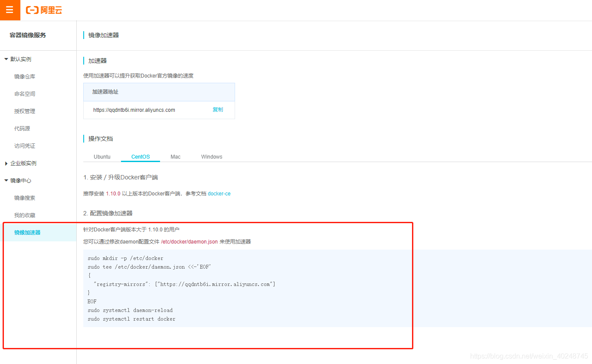Open 命名空间 in sidebar
Screen dimensions: 592x364
click(x=25, y=94)
